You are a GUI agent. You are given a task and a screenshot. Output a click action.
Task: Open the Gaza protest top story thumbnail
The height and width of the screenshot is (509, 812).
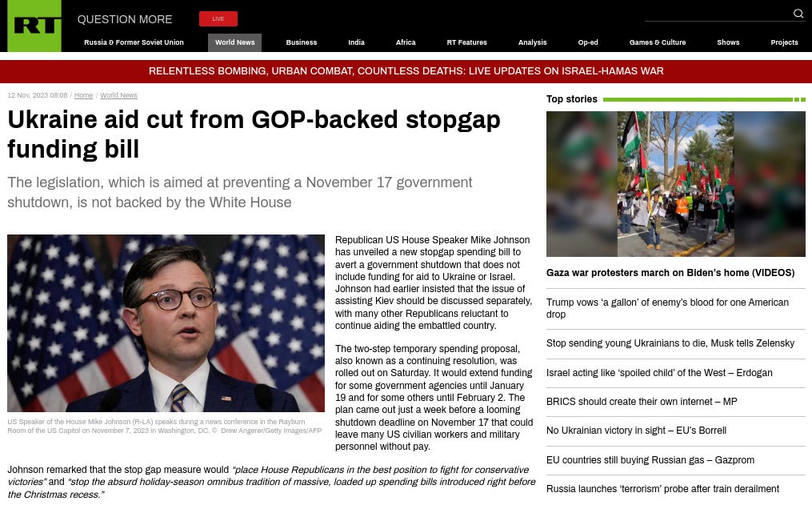(676, 184)
